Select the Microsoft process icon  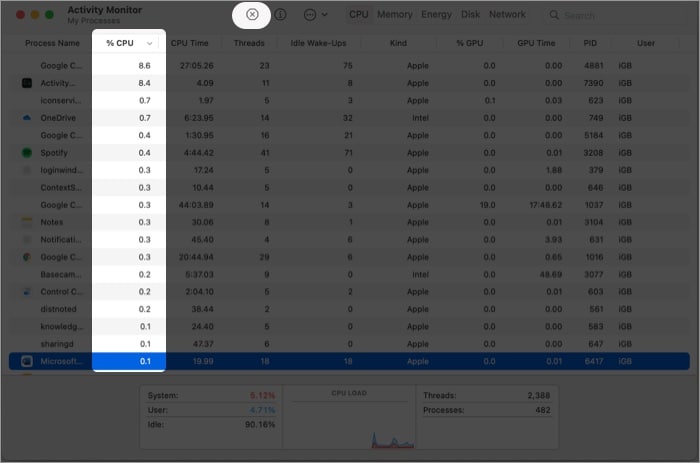pos(27,361)
